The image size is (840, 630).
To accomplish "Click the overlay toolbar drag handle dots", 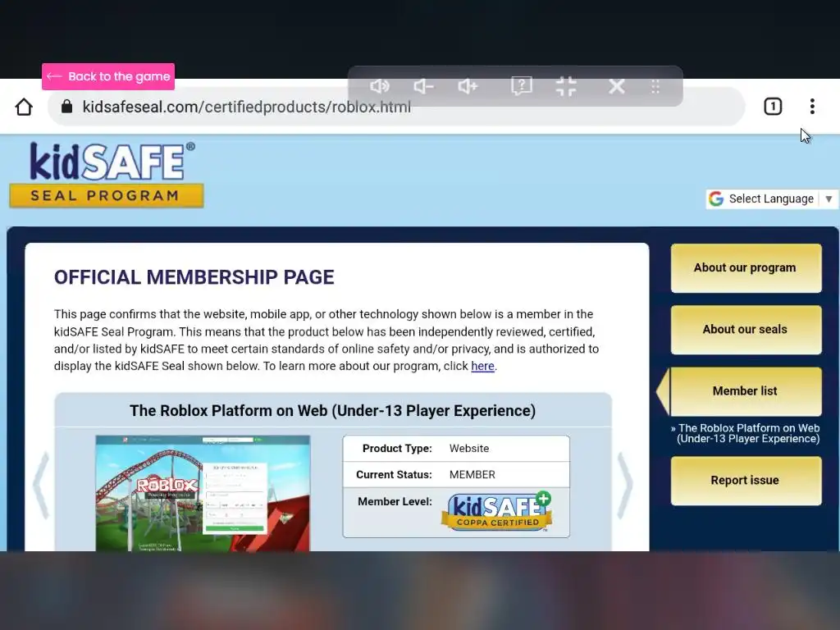I will click(x=655, y=86).
